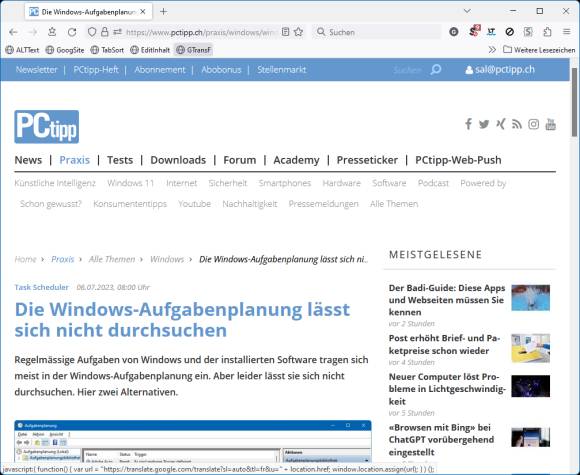Open the Alle Themen subcategory link
The image size is (580, 475).
pyautogui.click(x=394, y=204)
